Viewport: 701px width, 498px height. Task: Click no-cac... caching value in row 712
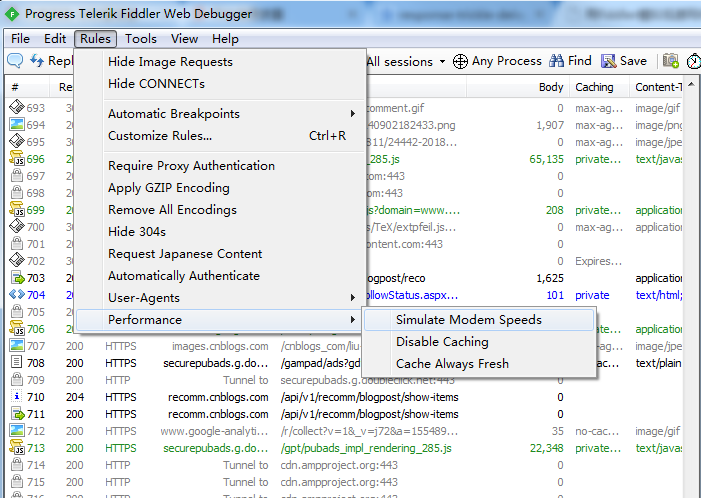coord(597,431)
